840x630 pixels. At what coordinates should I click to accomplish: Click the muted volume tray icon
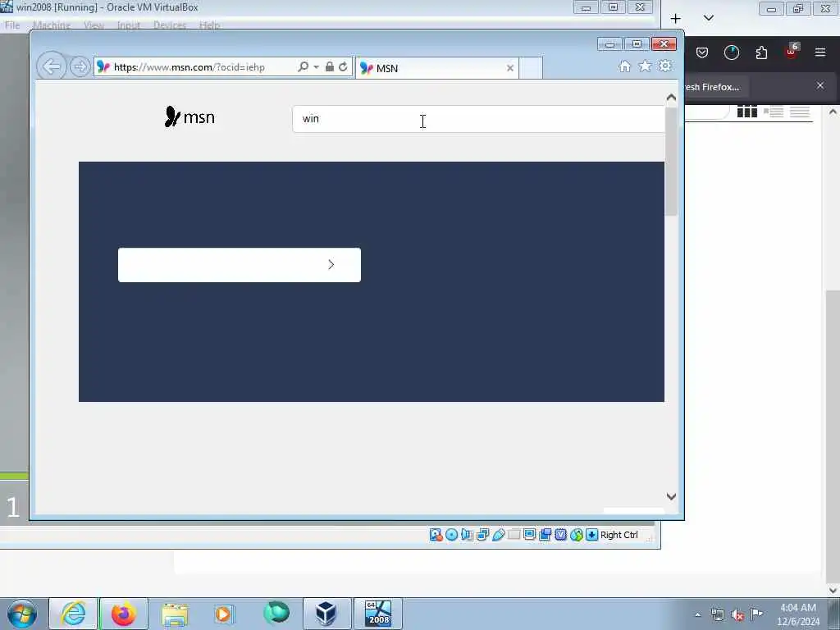(x=737, y=614)
